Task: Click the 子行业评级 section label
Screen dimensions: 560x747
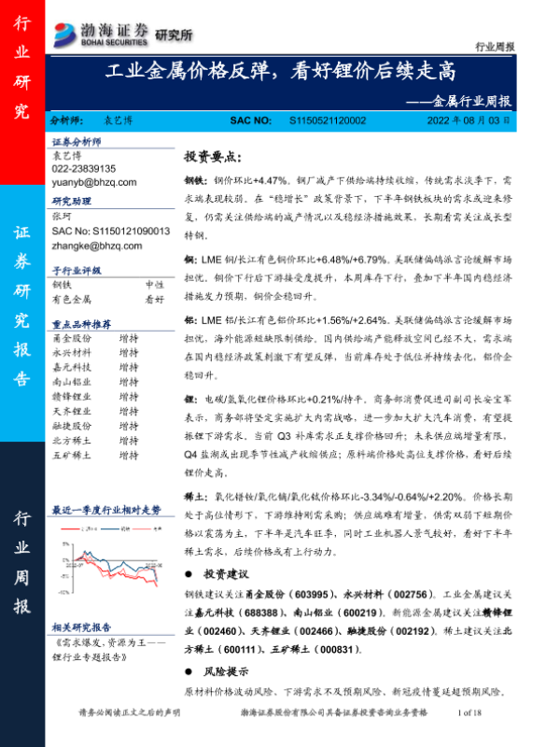Action: [x=76, y=269]
